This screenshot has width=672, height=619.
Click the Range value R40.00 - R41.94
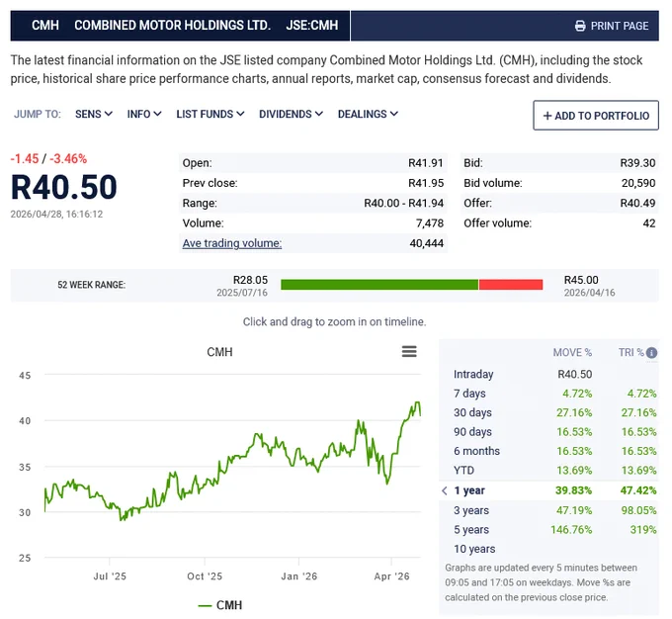[x=404, y=204]
